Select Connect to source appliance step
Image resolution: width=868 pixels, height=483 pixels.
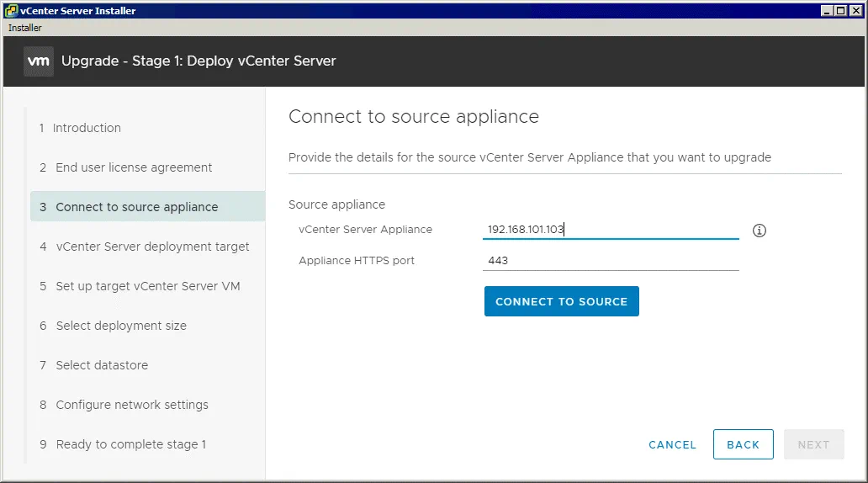tap(136, 207)
